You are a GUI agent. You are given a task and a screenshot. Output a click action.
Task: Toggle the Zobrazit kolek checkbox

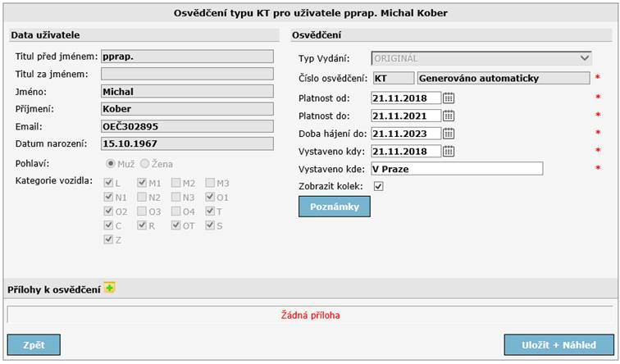pyautogui.click(x=378, y=186)
